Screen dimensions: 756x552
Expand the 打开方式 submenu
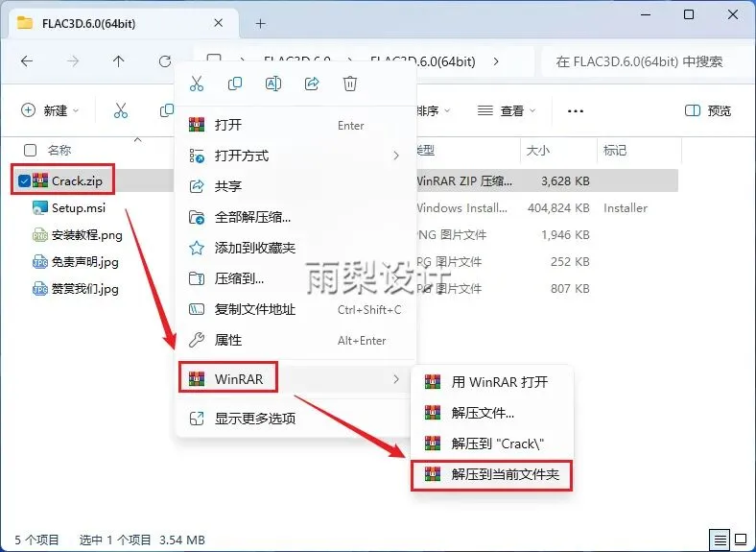pyautogui.click(x=295, y=156)
